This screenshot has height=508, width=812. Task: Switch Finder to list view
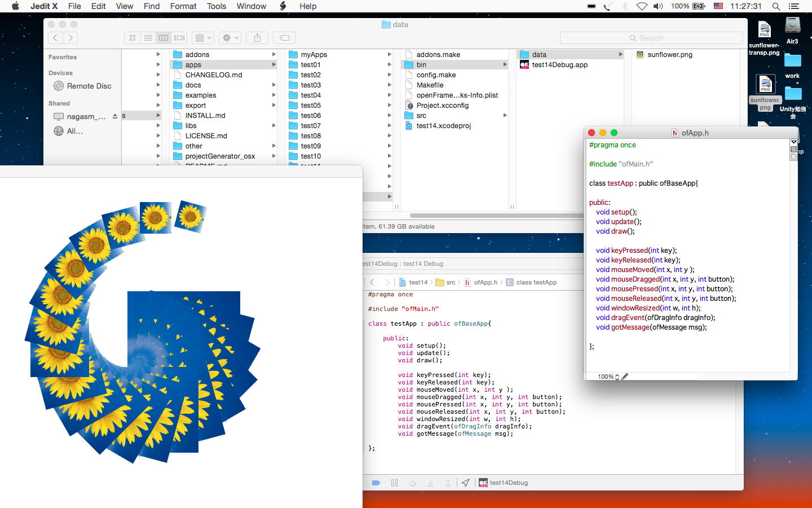pos(148,38)
